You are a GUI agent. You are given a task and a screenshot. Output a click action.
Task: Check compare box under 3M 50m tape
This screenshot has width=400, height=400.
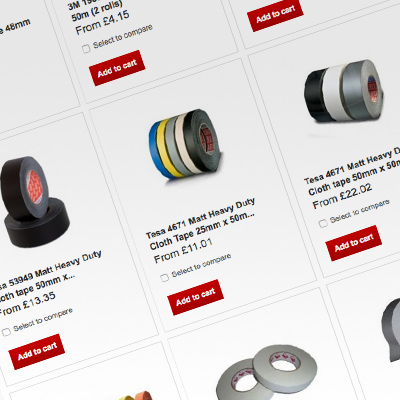86,49
